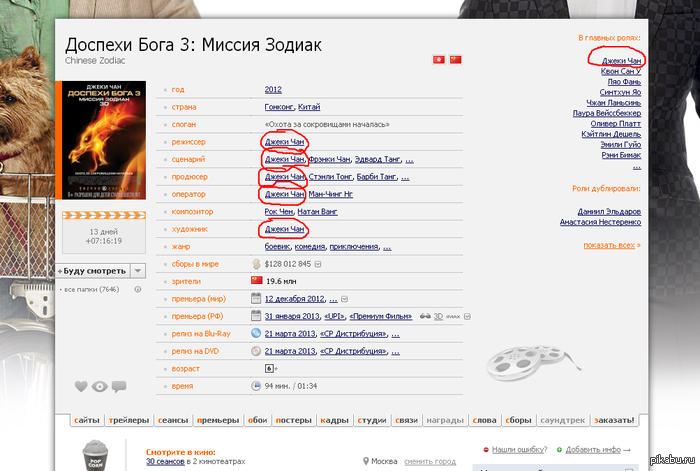Viewport: 700px width, 471px height.
Task: Click the heart favorite icon under poster
Action: click(x=82, y=387)
